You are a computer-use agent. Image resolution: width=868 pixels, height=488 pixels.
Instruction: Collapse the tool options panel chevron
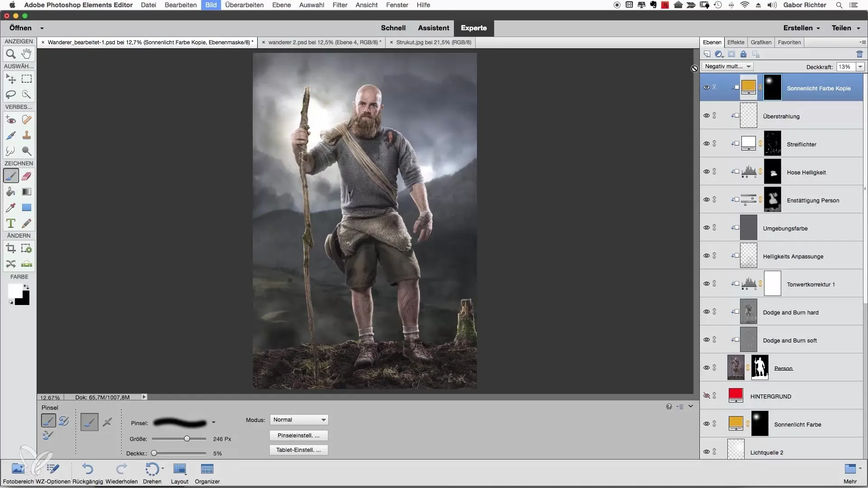tap(691, 406)
